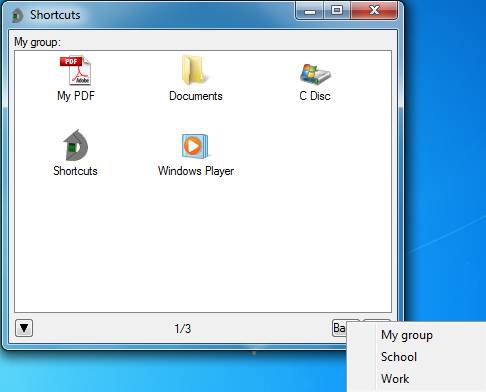Click the My PDF label text
Screen dimensions: 486x392
click(76, 96)
